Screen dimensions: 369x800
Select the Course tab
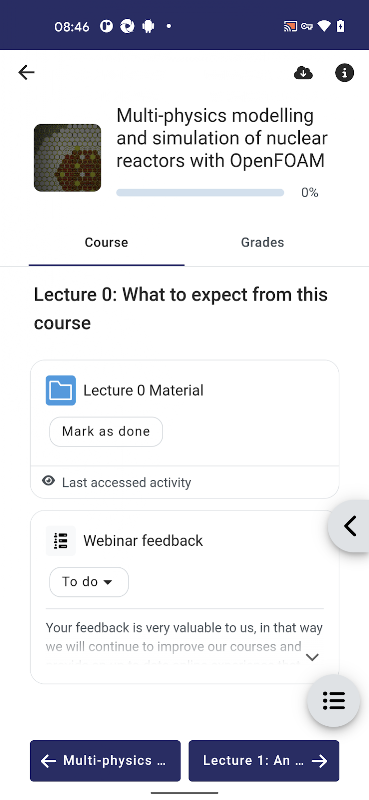point(106,242)
